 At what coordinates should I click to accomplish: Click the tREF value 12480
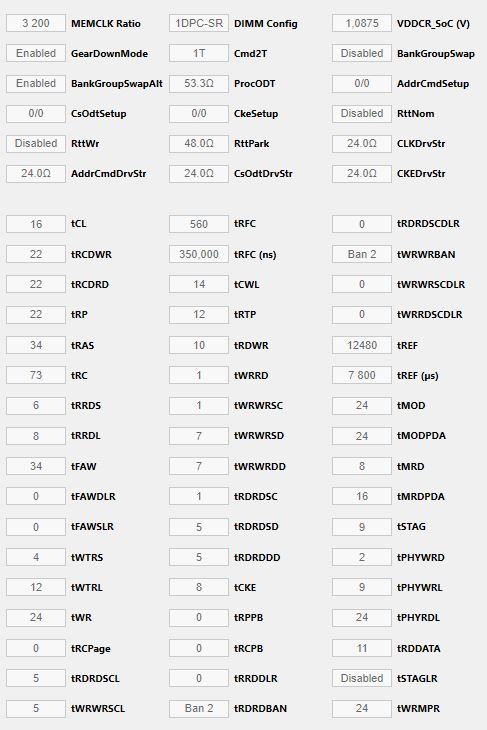coord(362,345)
